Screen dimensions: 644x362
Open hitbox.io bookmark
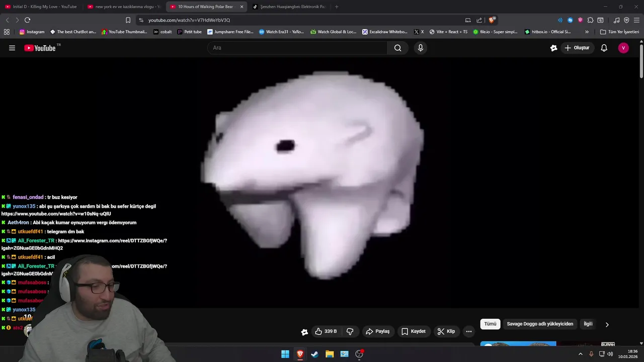click(x=547, y=32)
